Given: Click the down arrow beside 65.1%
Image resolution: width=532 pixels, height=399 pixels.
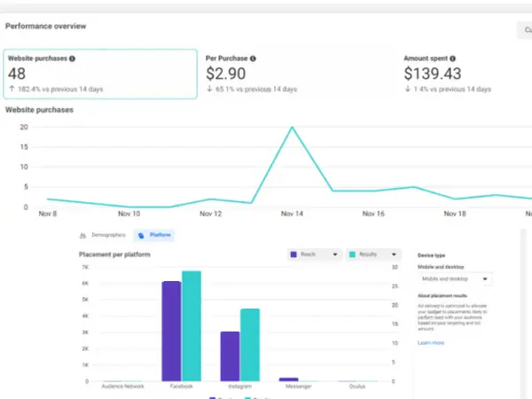Looking at the screenshot, I should (209, 89).
